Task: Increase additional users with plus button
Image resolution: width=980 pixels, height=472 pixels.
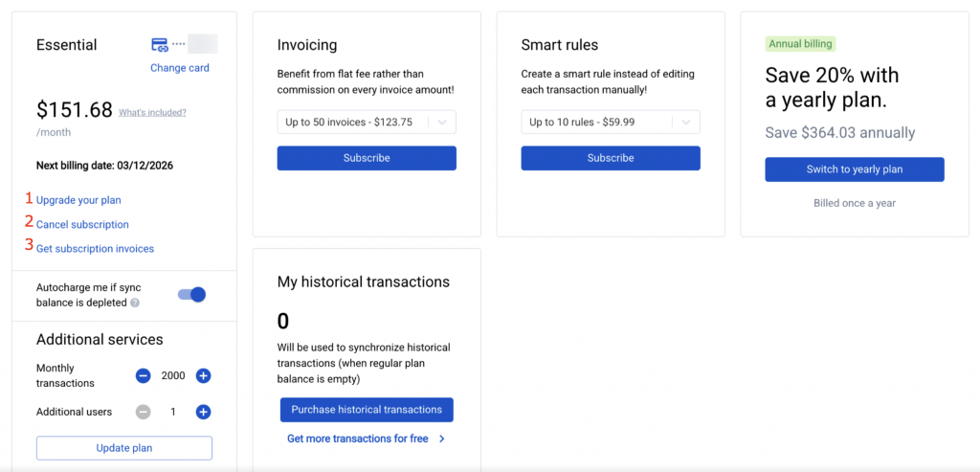Action: 203,412
